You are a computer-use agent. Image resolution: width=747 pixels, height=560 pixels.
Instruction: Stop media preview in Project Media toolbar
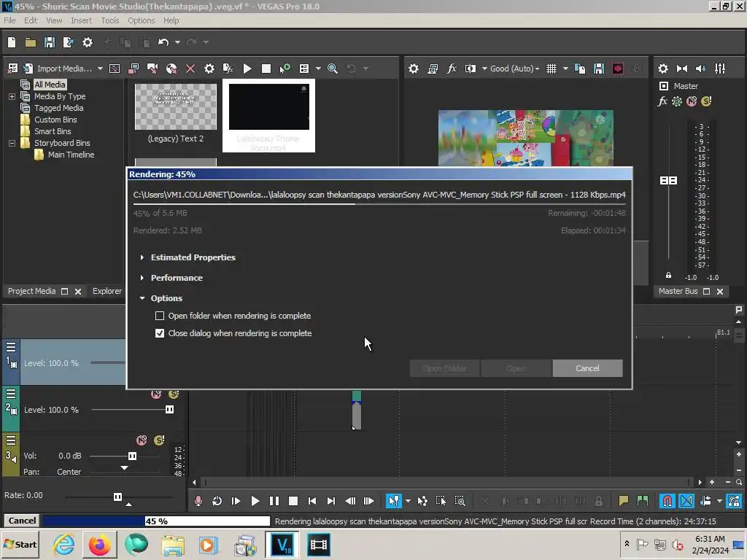[266, 69]
